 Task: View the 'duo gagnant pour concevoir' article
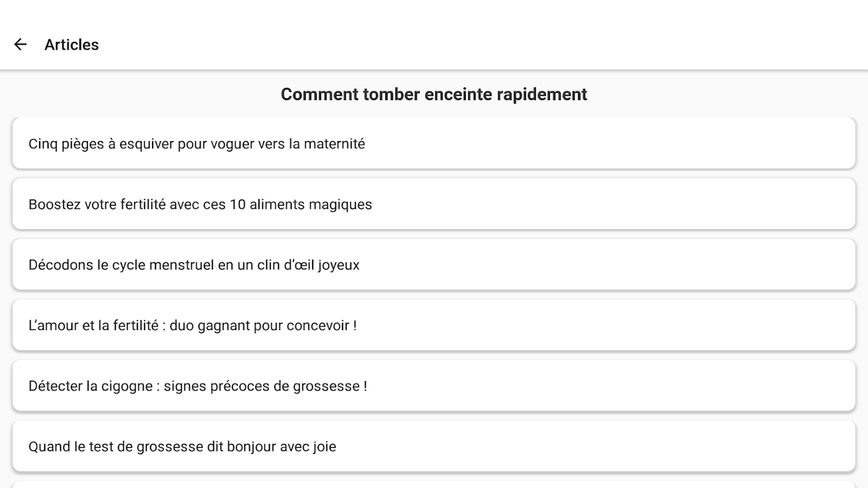pyautogui.click(x=193, y=325)
